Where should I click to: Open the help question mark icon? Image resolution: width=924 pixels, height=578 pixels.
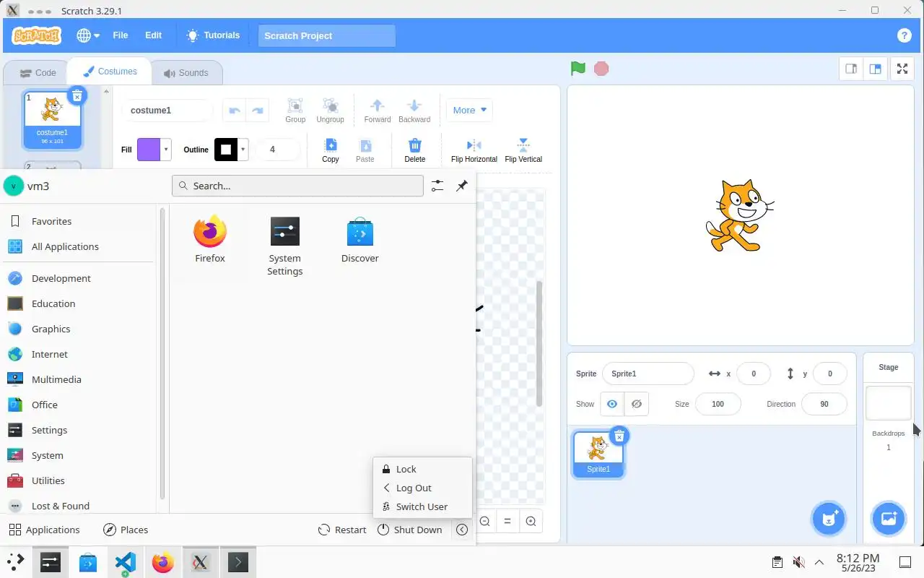coord(904,35)
